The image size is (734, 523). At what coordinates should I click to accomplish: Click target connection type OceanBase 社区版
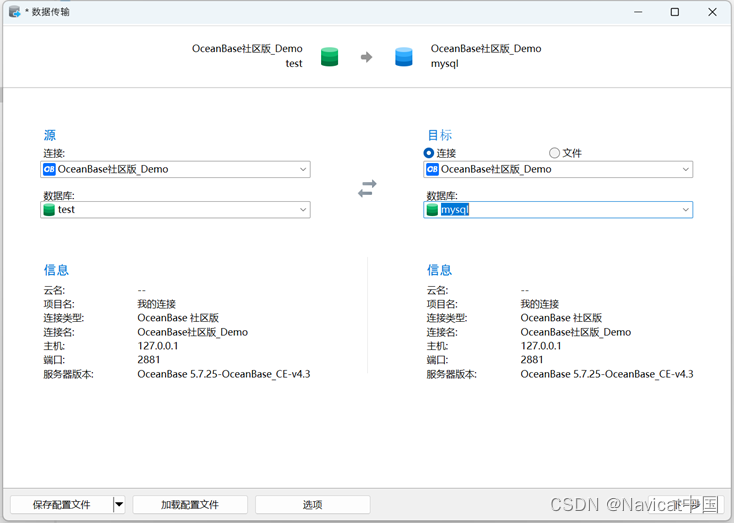[561, 317]
